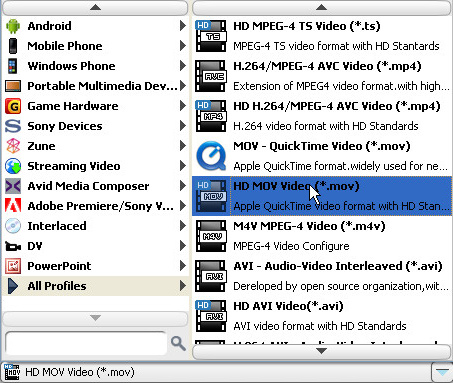Click the category list scroll down button
Viewport: 453px width, 383px height.
[95, 318]
